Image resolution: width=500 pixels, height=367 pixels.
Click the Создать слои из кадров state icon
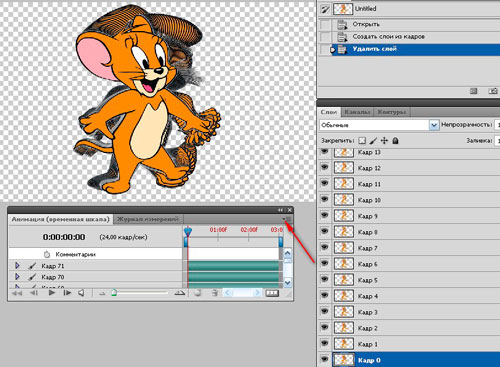tap(342, 37)
